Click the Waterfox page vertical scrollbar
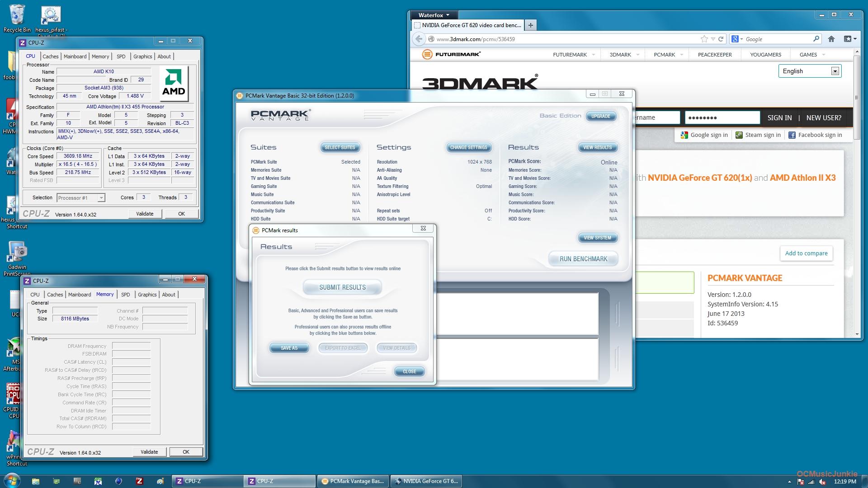This screenshot has width=868, height=488. point(856,193)
